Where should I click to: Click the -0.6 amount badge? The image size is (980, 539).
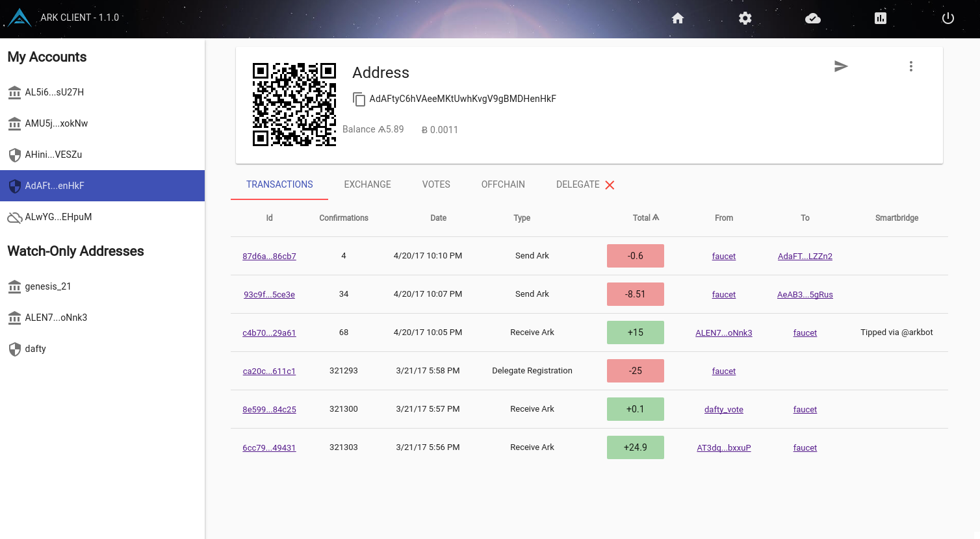pos(635,256)
